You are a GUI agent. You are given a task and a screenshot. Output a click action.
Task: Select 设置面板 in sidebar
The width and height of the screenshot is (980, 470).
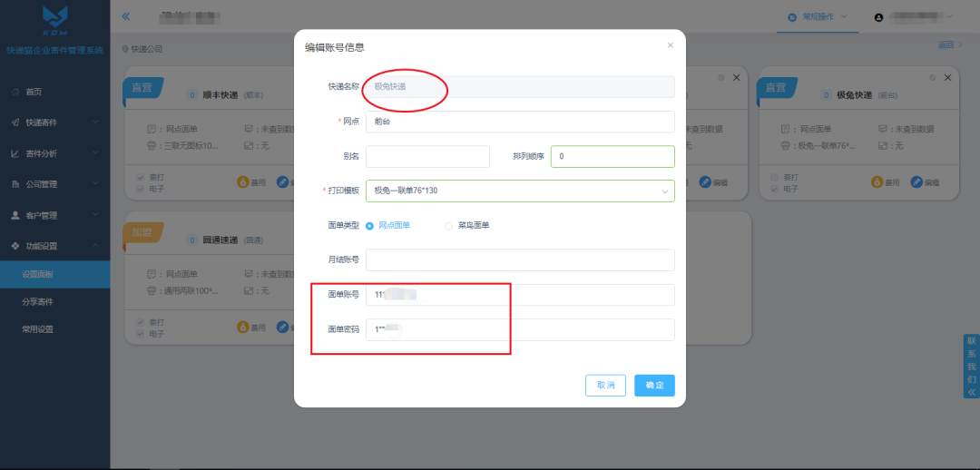pyautogui.click(x=55, y=274)
